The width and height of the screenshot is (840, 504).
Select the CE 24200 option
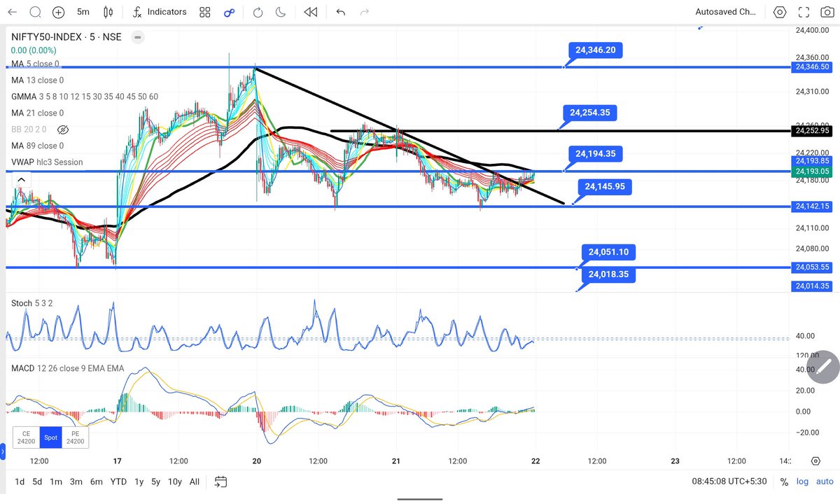point(26,437)
